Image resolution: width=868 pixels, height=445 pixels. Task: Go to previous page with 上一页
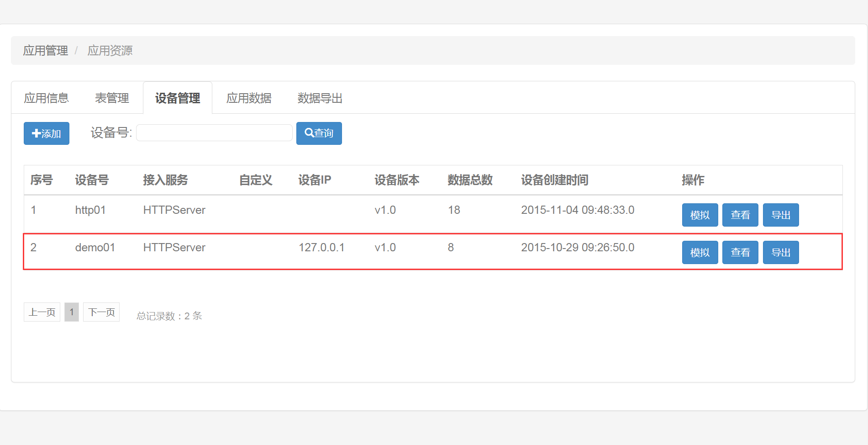(42, 313)
